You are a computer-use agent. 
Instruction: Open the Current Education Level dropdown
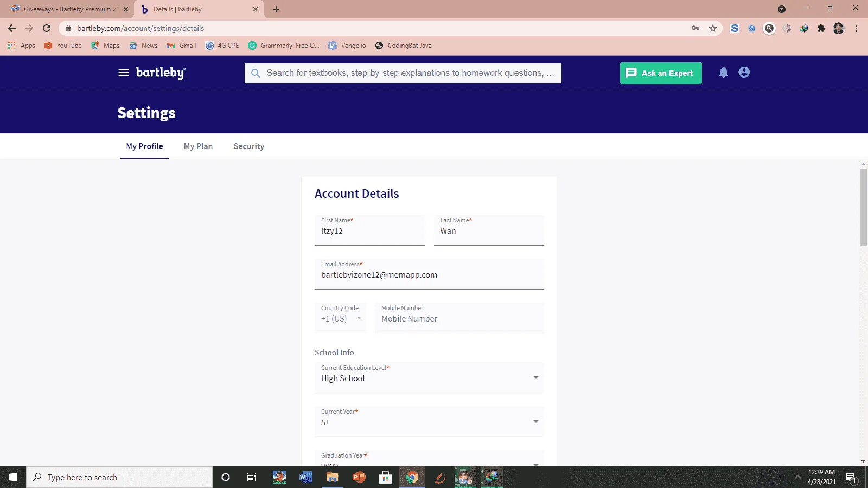click(429, 377)
